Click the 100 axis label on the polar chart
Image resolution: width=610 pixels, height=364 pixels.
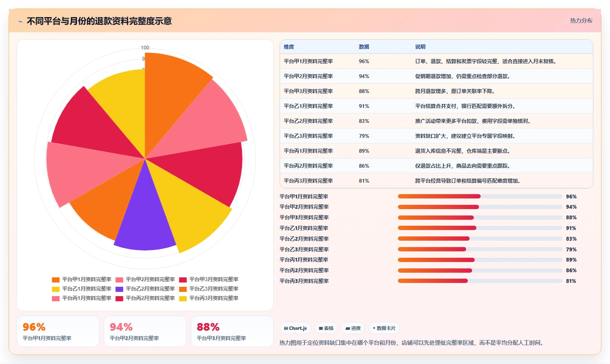pyautogui.click(x=145, y=48)
